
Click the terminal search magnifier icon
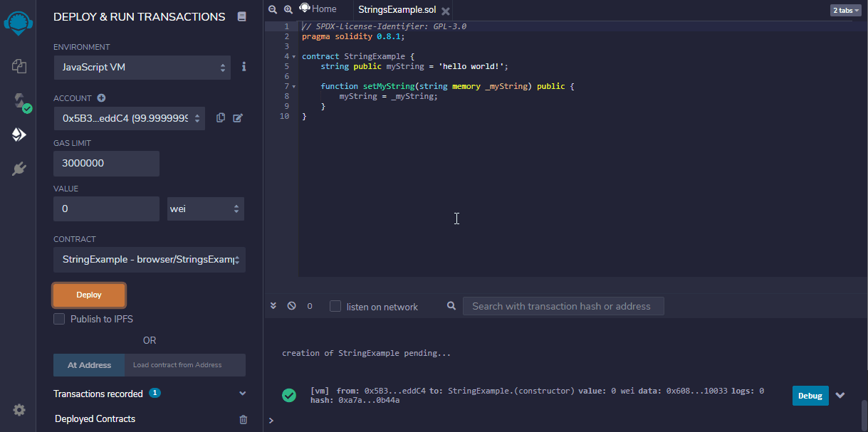(x=451, y=306)
